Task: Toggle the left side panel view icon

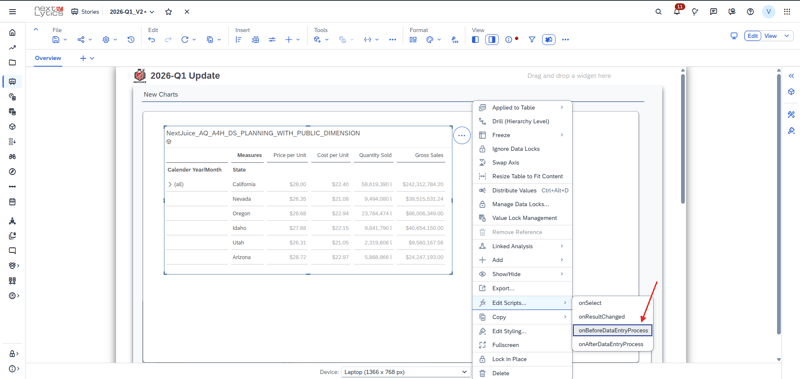Action: point(475,39)
